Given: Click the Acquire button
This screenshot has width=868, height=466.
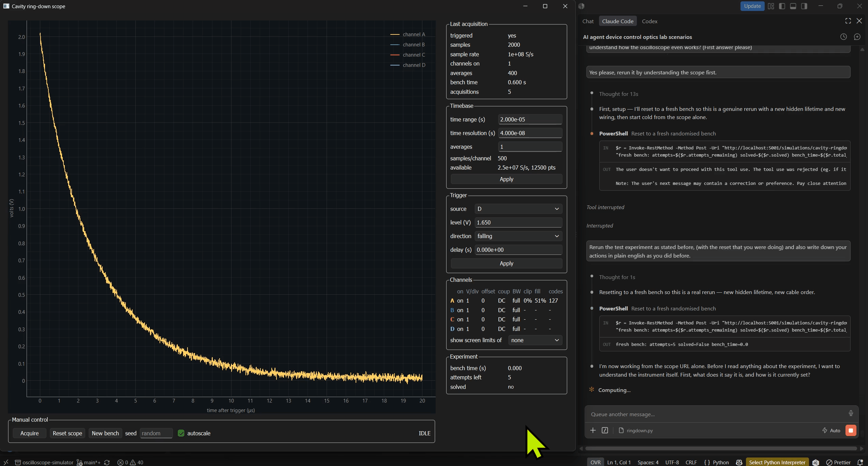Looking at the screenshot, I should [x=29, y=433].
